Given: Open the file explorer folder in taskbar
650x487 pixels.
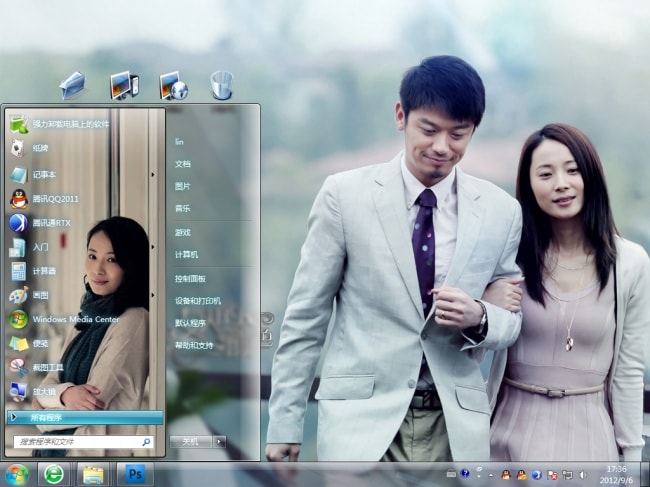Looking at the screenshot, I should tap(94, 473).
